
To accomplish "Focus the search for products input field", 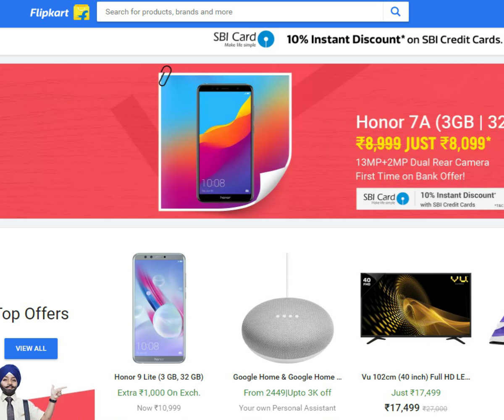I will 240,12.
